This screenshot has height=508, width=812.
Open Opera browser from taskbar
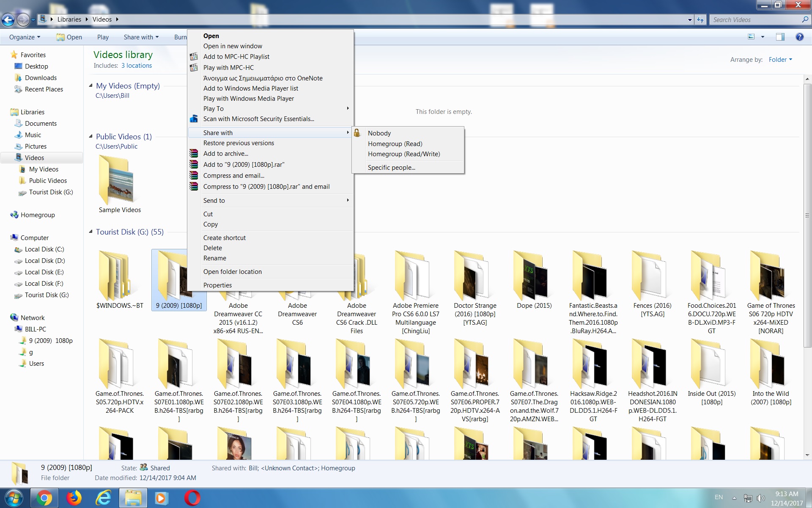click(x=192, y=498)
